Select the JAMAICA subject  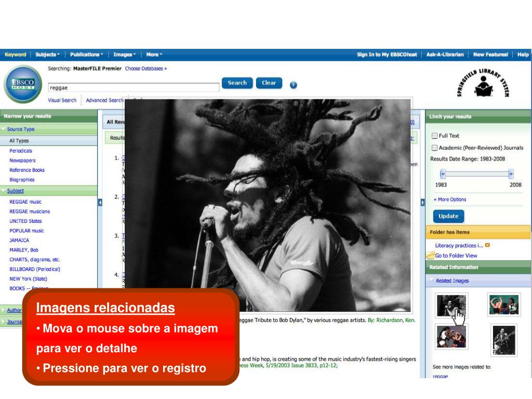[x=19, y=240]
